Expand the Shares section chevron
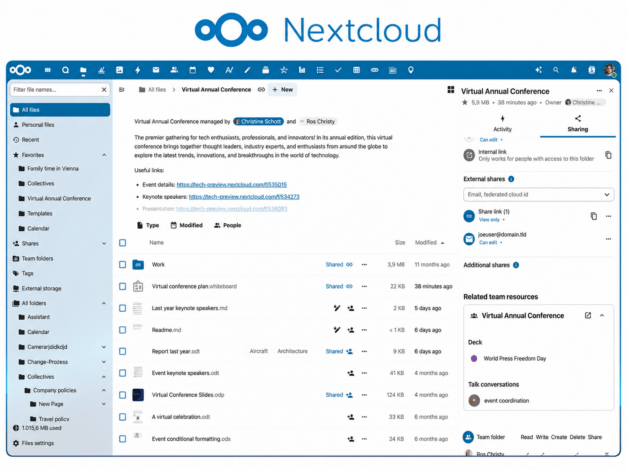 104,243
